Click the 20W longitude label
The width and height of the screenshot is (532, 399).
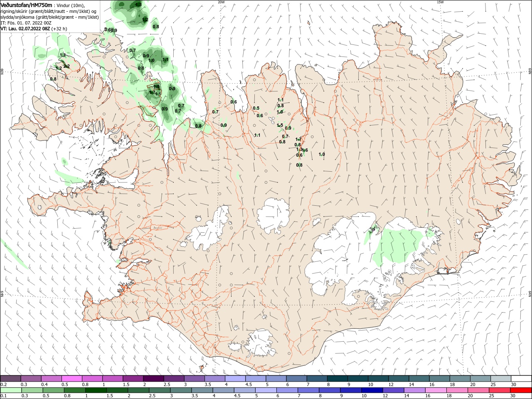pyautogui.click(x=221, y=2)
